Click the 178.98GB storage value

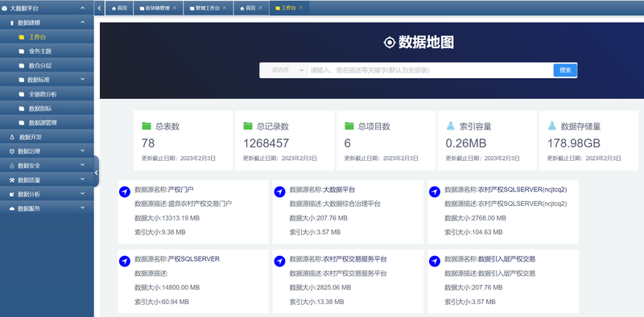point(574,143)
